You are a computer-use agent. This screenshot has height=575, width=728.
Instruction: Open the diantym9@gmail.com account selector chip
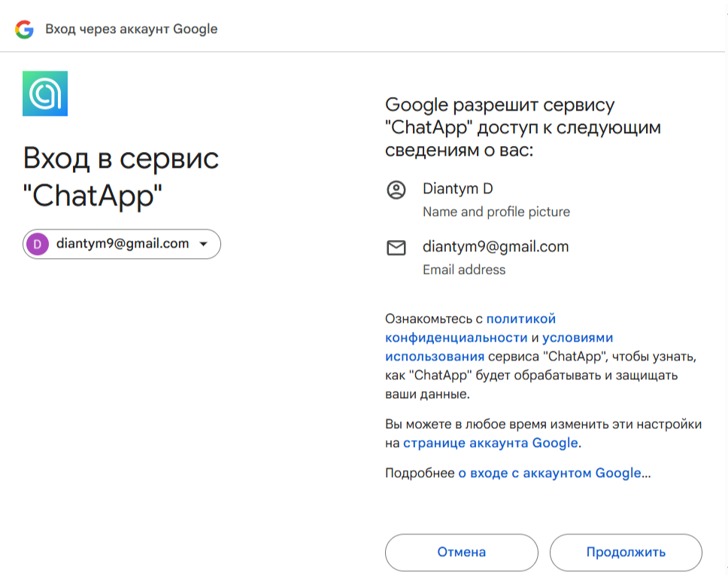(x=122, y=244)
